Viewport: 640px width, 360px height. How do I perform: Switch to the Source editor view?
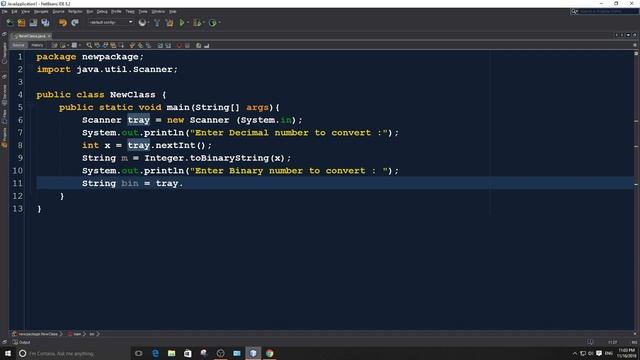click(18, 45)
